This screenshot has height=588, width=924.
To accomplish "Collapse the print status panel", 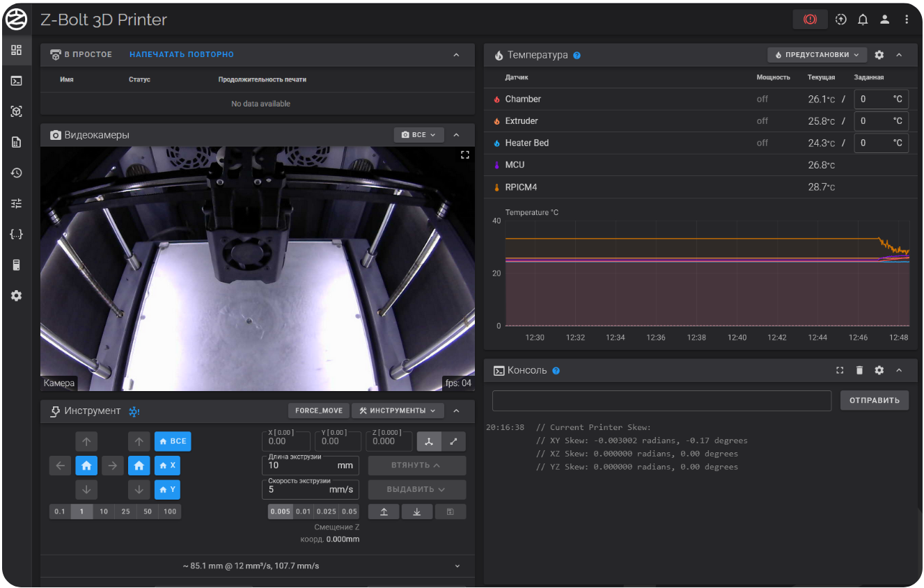I will [457, 55].
